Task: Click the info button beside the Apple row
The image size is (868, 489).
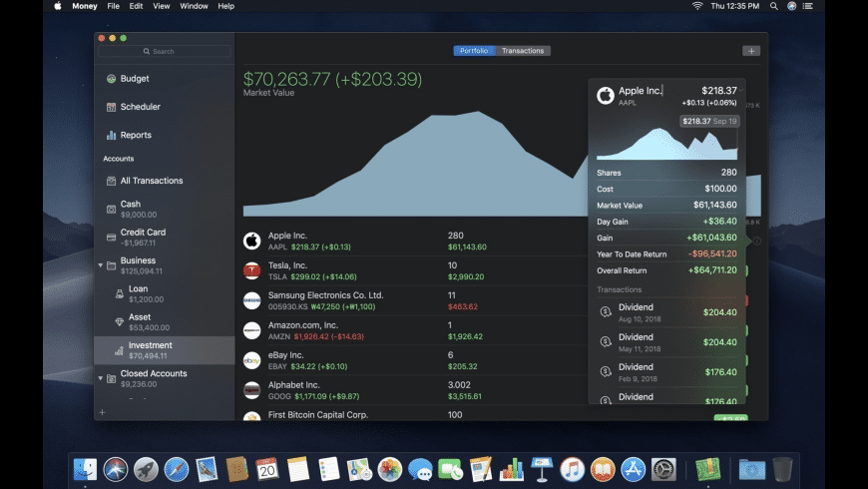Action: (x=757, y=241)
